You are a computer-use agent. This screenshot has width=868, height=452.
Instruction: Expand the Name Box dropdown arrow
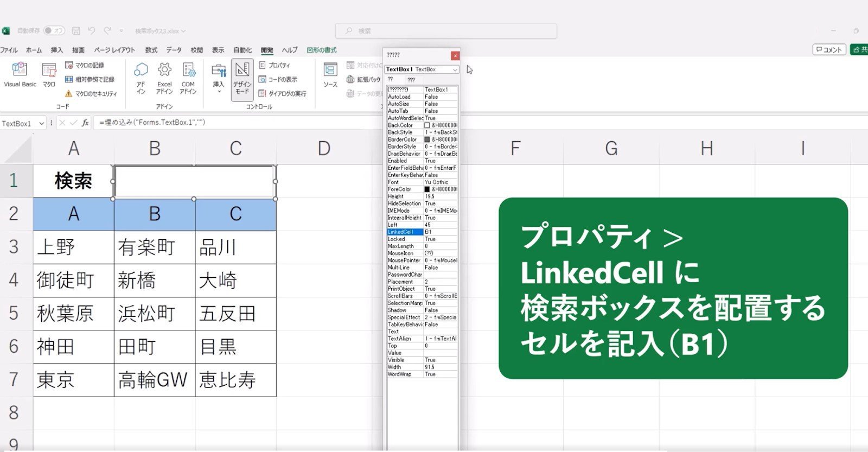41,123
